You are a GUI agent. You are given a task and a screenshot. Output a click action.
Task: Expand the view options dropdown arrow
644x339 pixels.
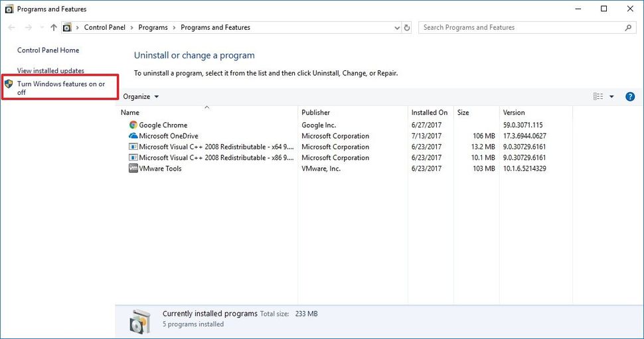(611, 97)
